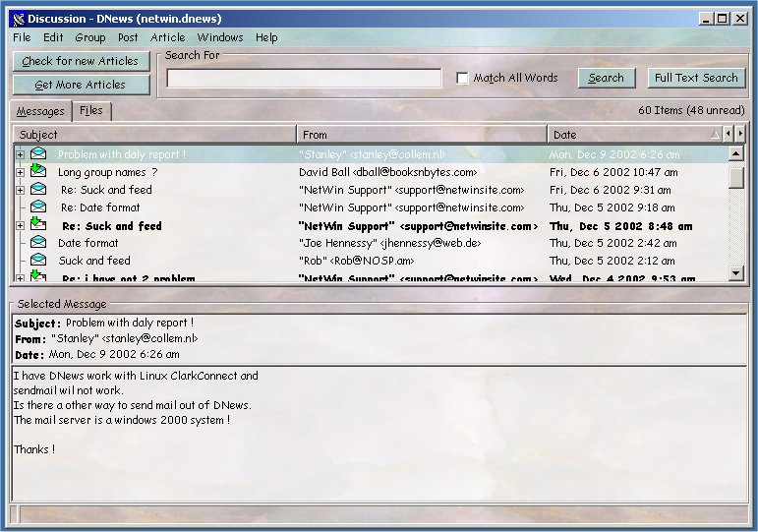Click the Full Text Search button
This screenshot has height=532, width=758.
pyautogui.click(x=696, y=78)
